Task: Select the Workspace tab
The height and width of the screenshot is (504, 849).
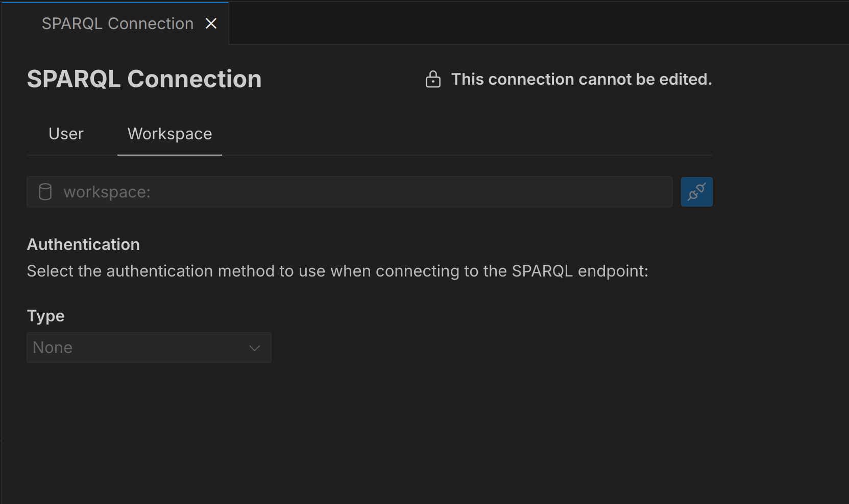Action: tap(169, 134)
